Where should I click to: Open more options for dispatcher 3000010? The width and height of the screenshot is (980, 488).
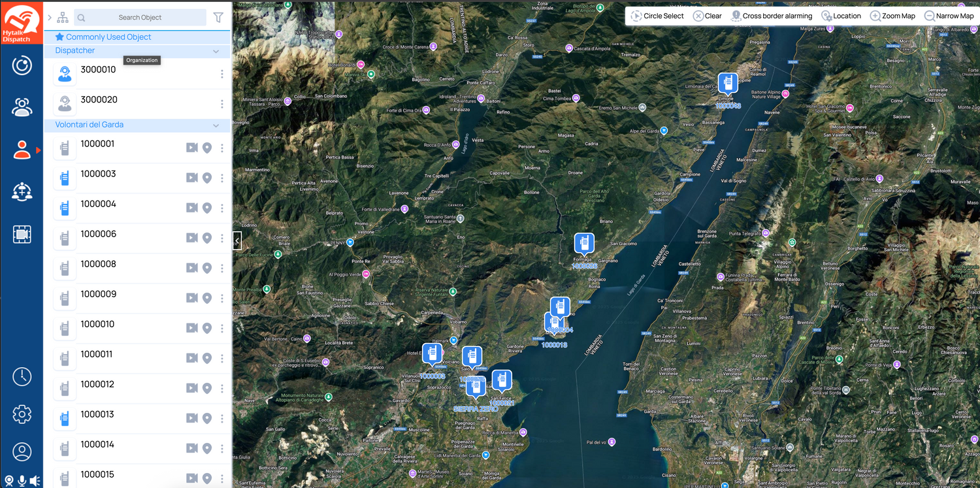pyautogui.click(x=222, y=74)
